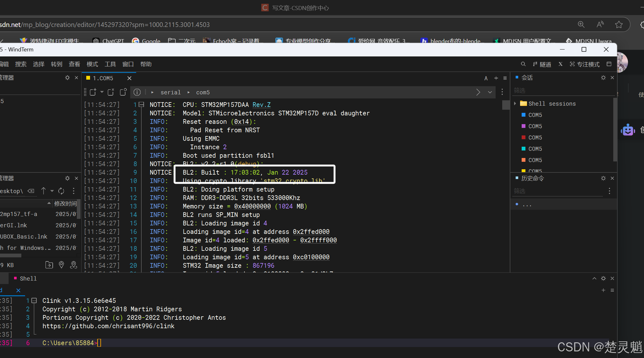Open the 工具 menu

pyautogui.click(x=110, y=64)
